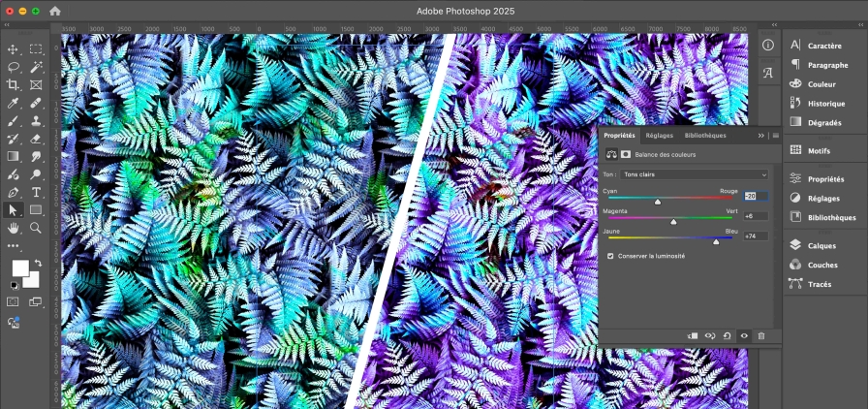This screenshot has width=868, height=409.
Task: Select the Dodge tool
Action: click(x=36, y=174)
